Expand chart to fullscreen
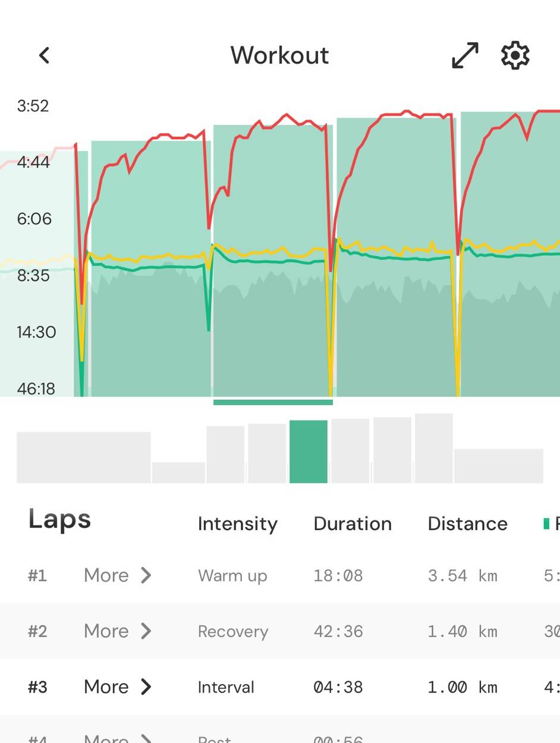Viewport: 560px width, 743px height. (x=465, y=55)
